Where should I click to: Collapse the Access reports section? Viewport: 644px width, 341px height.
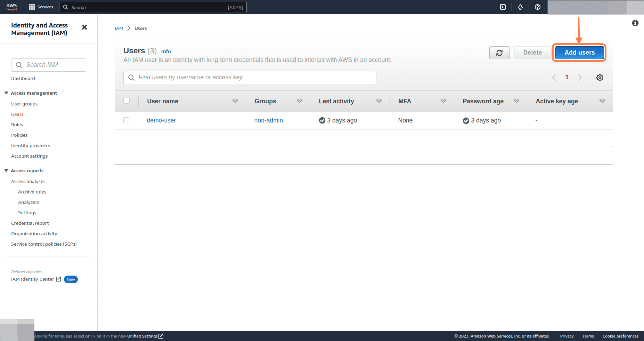tap(6, 170)
